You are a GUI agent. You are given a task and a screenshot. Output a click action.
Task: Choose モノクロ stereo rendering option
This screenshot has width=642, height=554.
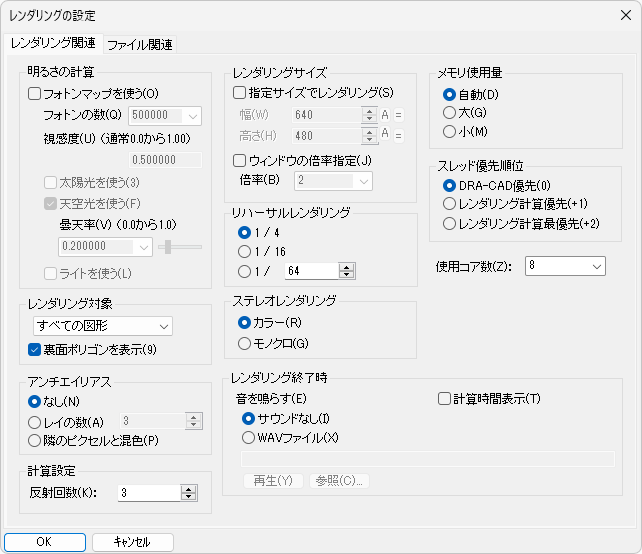[x=245, y=343]
